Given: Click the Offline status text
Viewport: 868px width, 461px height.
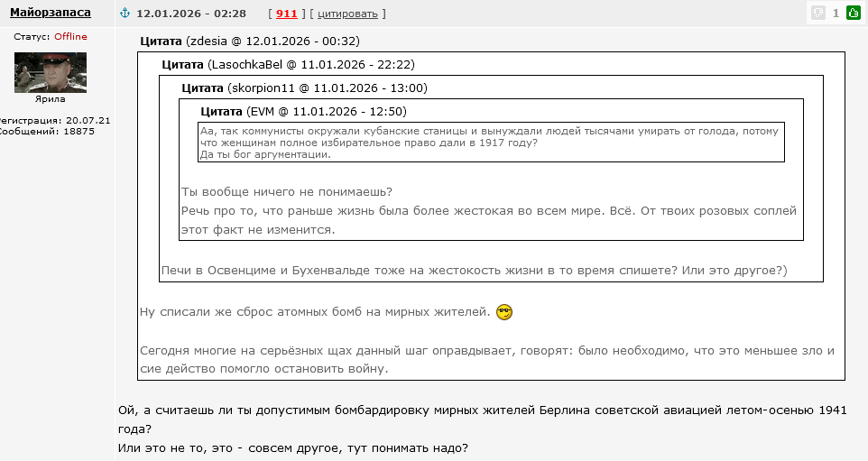Looking at the screenshot, I should click(x=71, y=36).
